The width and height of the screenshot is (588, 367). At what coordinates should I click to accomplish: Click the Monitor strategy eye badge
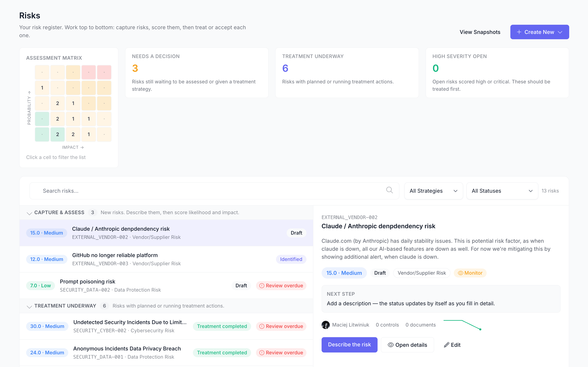point(470,273)
